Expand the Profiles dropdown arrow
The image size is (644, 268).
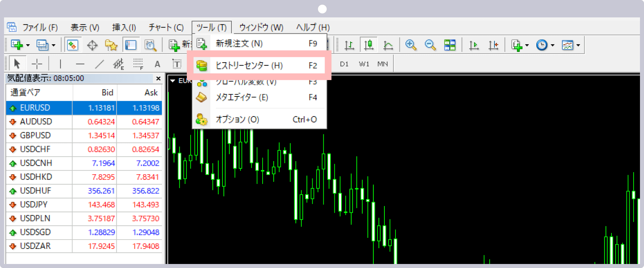click(x=53, y=45)
